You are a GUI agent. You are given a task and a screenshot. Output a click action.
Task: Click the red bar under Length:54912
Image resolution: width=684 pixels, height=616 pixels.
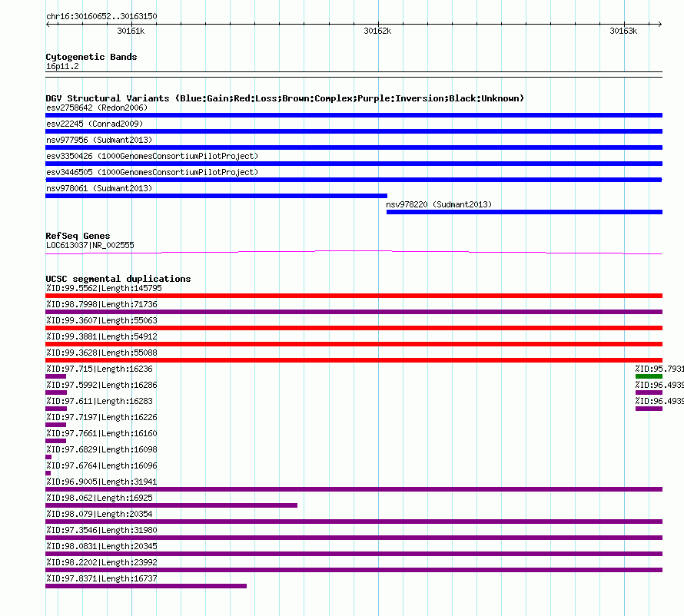point(354,344)
